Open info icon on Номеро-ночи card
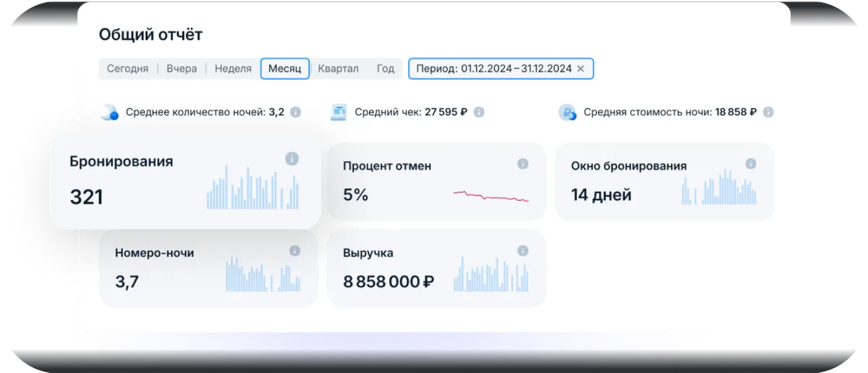Viewport: 868px width, 373px height. pyautogui.click(x=295, y=251)
